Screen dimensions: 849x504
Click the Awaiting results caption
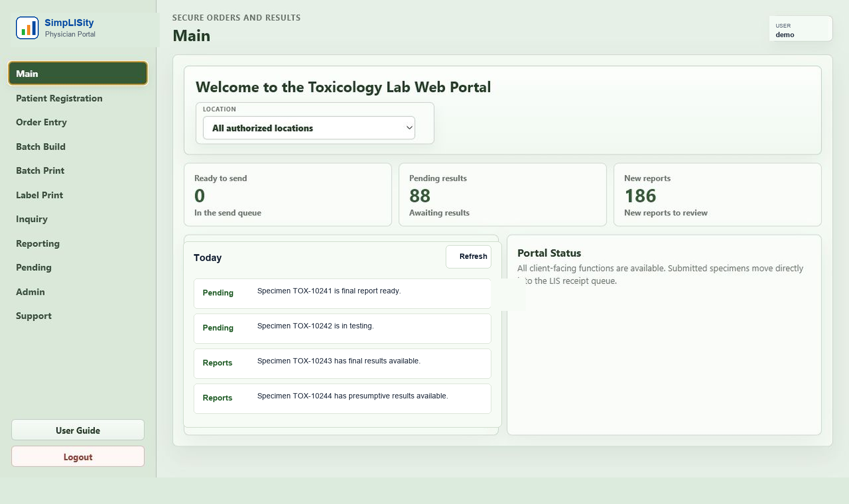tap(439, 213)
